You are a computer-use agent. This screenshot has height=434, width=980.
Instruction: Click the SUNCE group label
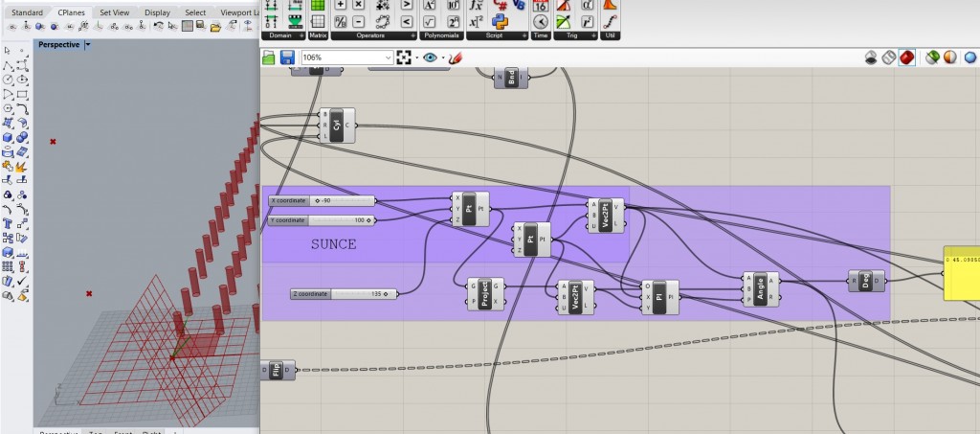334,244
